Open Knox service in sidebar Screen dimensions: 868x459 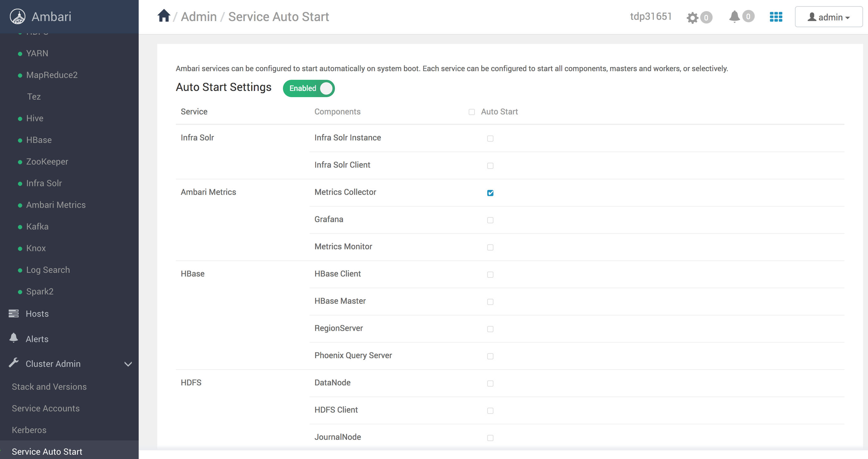tap(36, 248)
